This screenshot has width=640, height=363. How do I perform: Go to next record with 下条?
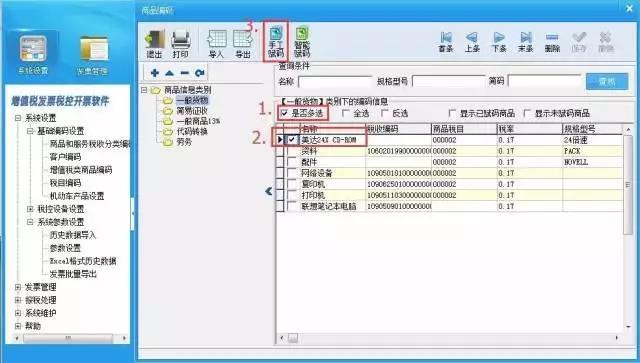(499, 42)
